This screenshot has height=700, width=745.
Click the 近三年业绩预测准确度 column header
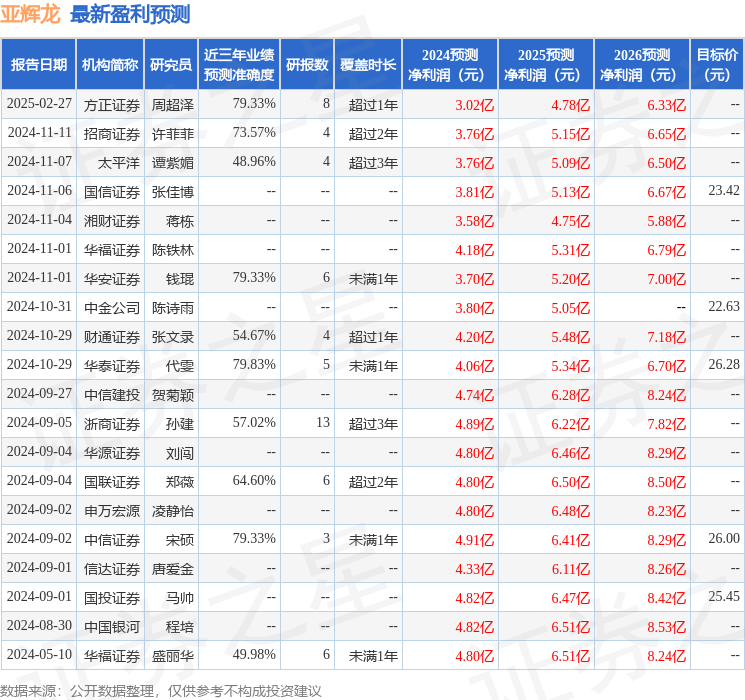pos(238,65)
